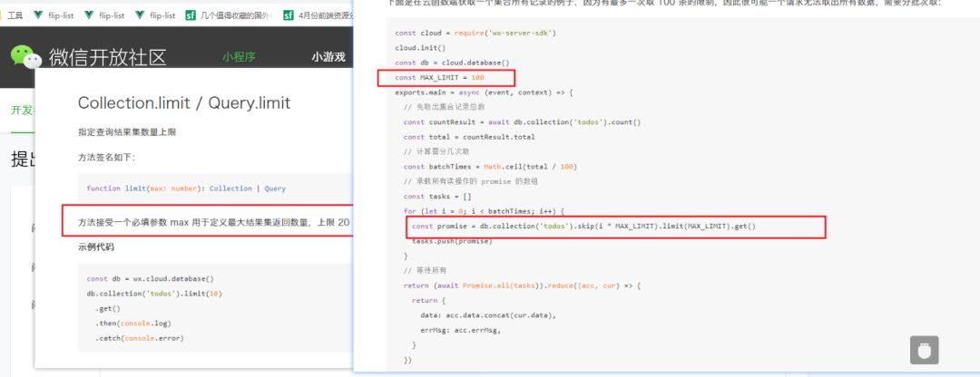Viewport: 980px width, 377px height.
Task: Click the comment 等待所有
Action: pyautogui.click(x=425, y=270)
